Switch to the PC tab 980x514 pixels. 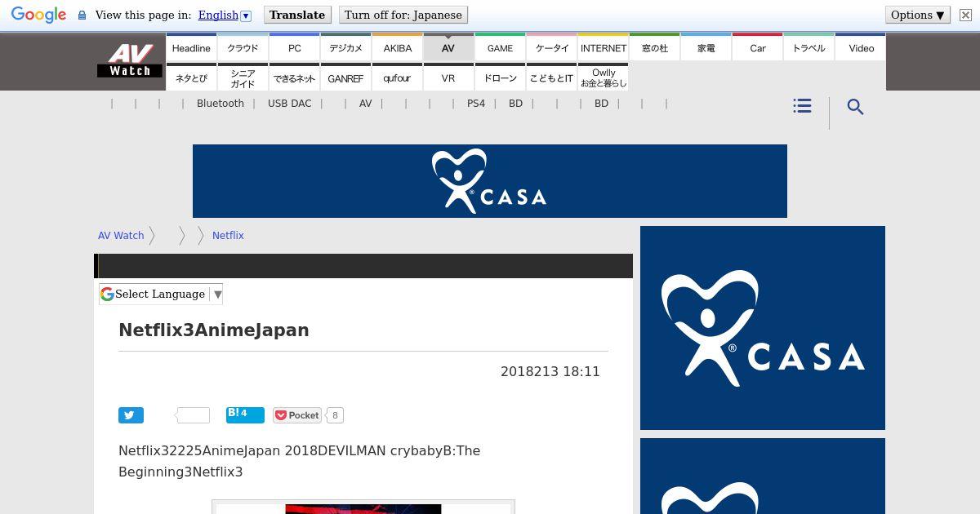[x=294, y=48]
